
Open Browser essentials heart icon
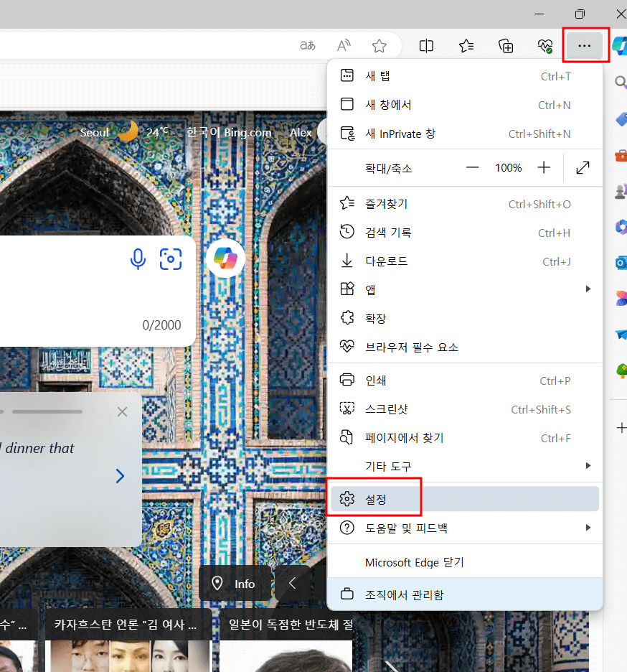coord(544,45)
